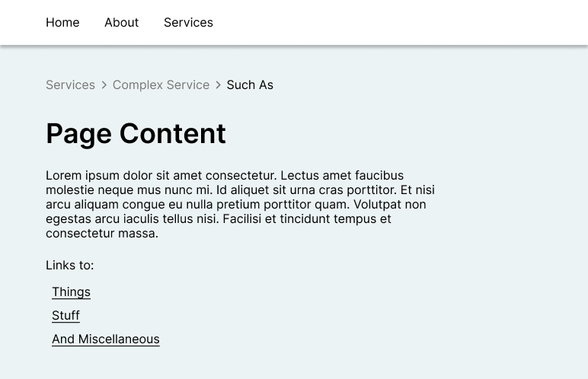Click the Page Content heading
The image size is (588, 379).
tap(136, 134)
